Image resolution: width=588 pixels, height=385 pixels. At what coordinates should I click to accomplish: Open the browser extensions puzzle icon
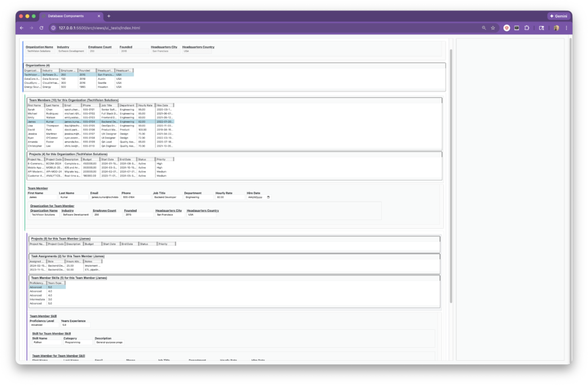click(527, 28)
